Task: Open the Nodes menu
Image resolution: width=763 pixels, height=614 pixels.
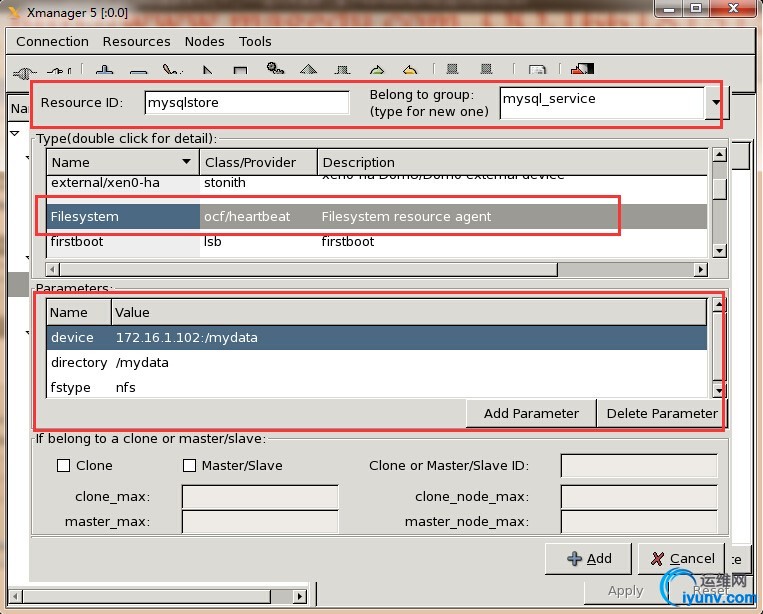Action: [x=204, y=41]
